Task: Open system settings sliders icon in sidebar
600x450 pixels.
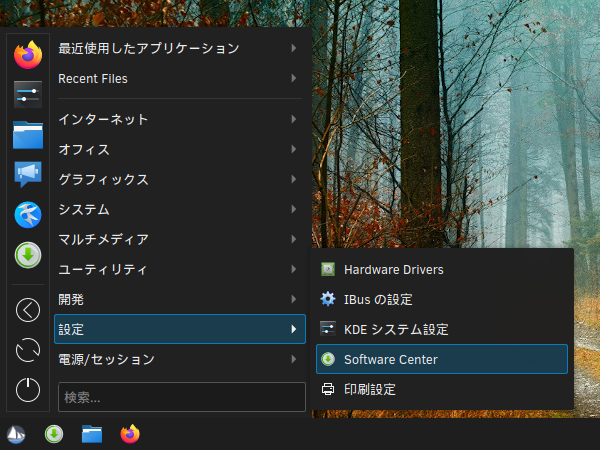Action: click(x=28, y=95)
